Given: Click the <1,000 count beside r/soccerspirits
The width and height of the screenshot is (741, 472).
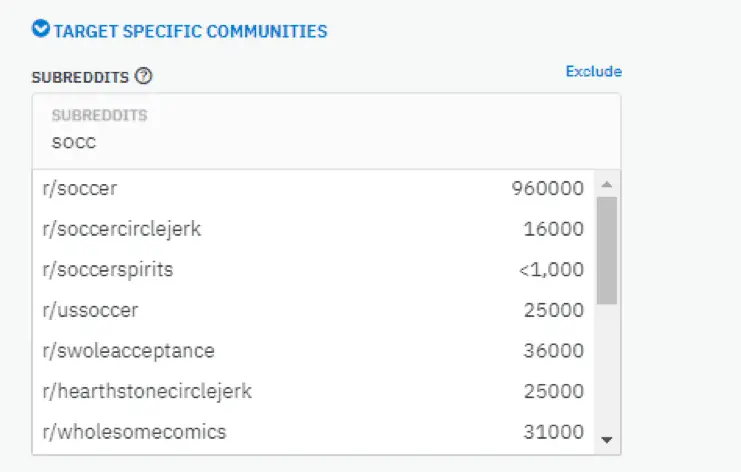Looking at the screenshot, I should (551, 270).
